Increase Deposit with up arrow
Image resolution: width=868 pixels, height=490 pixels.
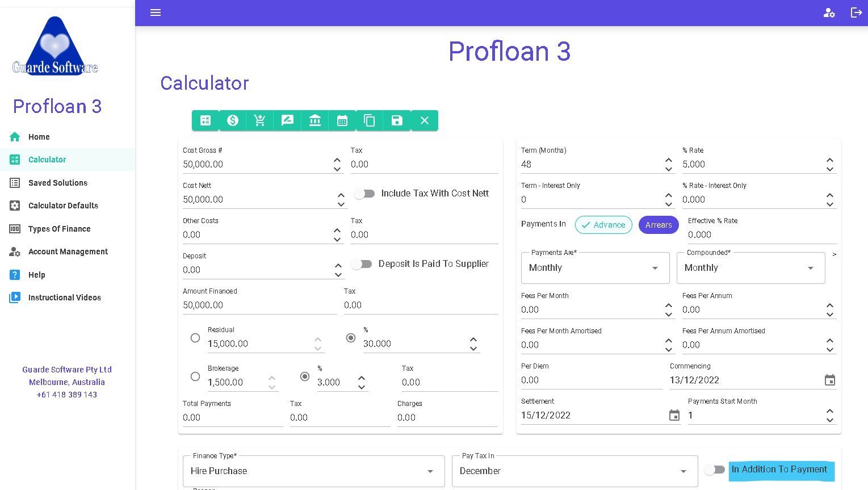(338, 266)
